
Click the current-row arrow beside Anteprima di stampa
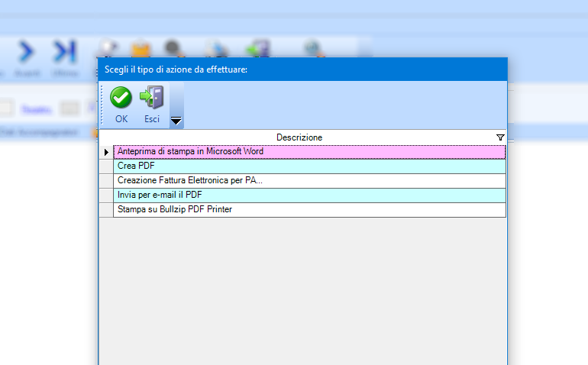coord(106,152)
